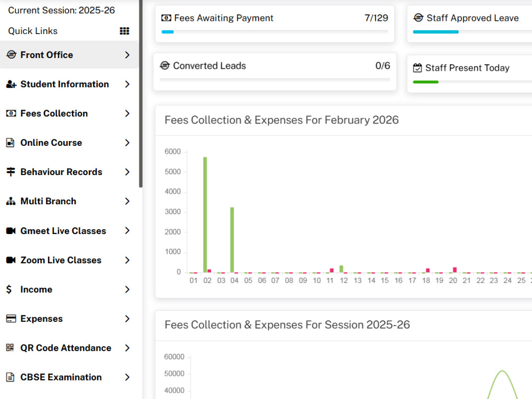Expand Behaviour Records chevron
Image resolution: width=532 pixels, height=399 pixels.
(x=127, y=172)
